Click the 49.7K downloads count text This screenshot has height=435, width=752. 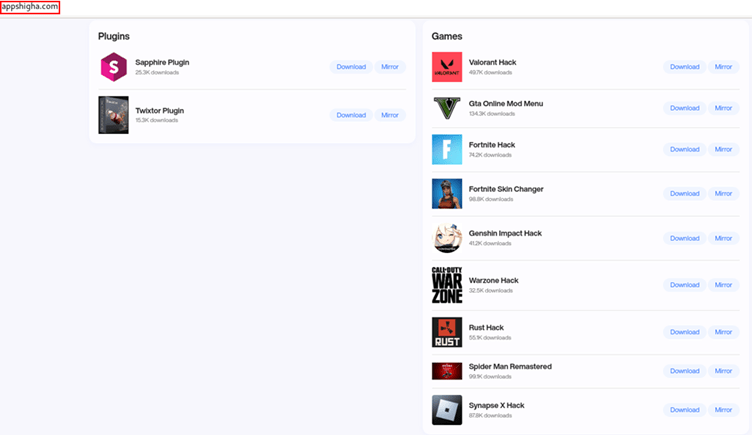tap(491, 73)
